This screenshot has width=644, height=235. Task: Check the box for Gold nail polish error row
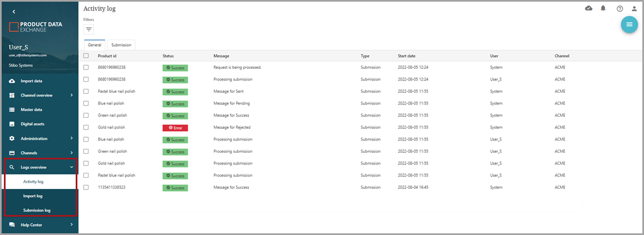tap(86, 128)
